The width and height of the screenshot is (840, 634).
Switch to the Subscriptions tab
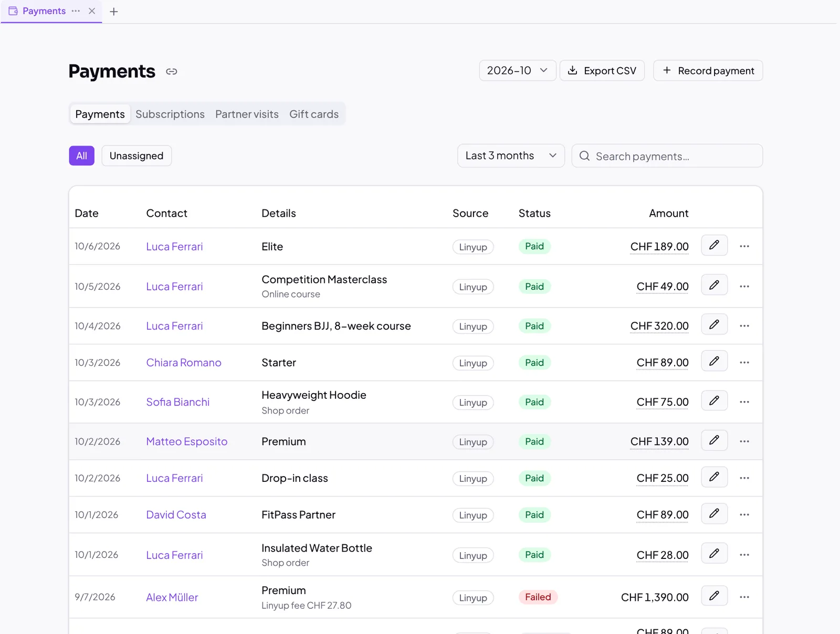click(x=170, y=114)
